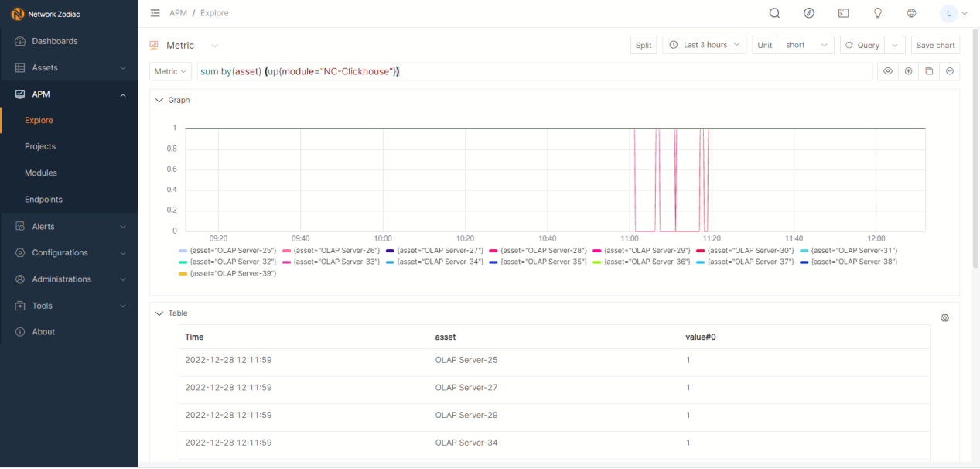The height and width of the screenshot is (469, 980).
Task: Go to Endpoints in sidebar
Action: (x=43, y=200)
